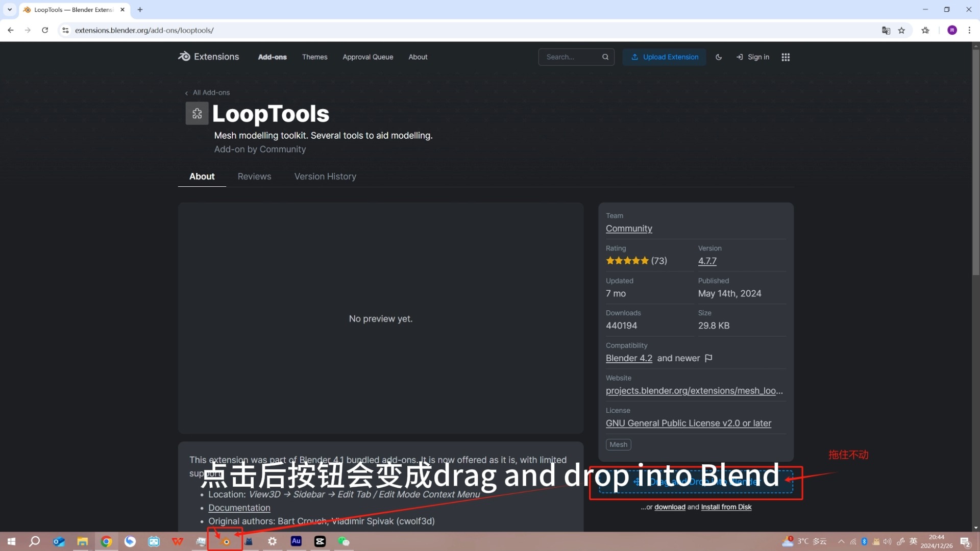Open WeChat from the taskbar
The image size is (980, 551).
(x=344, y=542)
